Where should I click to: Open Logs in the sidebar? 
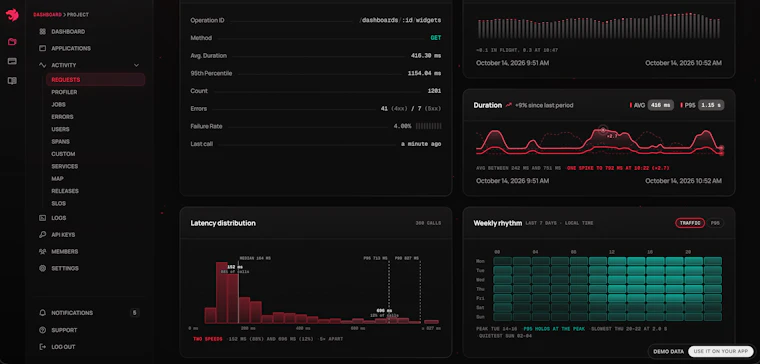point(59,218)
